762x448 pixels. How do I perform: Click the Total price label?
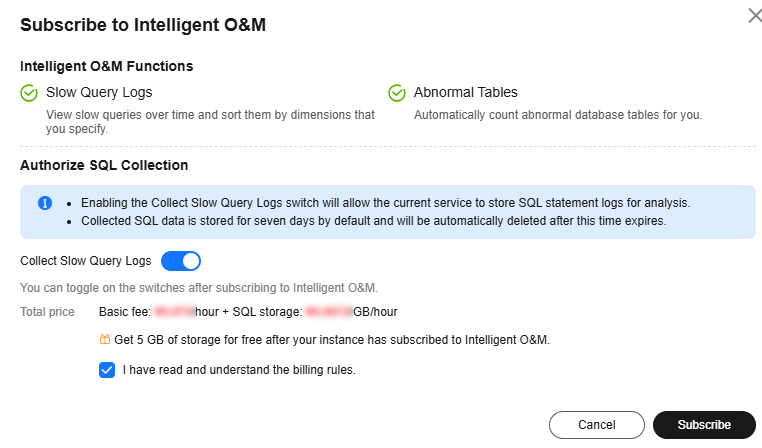(47, 312)
